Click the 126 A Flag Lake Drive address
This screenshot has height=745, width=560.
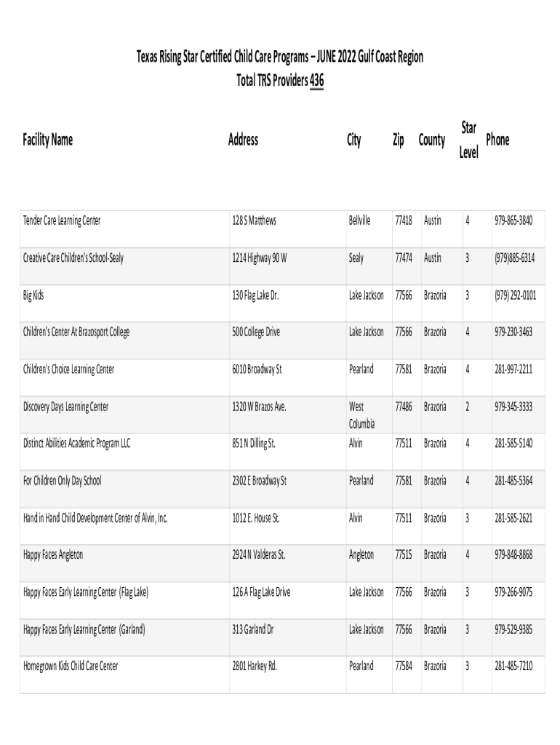point(261,592)
